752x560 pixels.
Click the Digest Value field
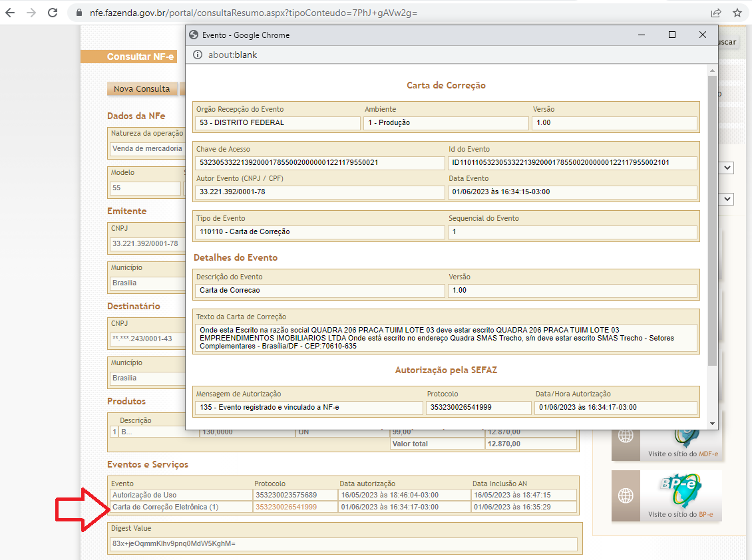[x=343, y=543]
